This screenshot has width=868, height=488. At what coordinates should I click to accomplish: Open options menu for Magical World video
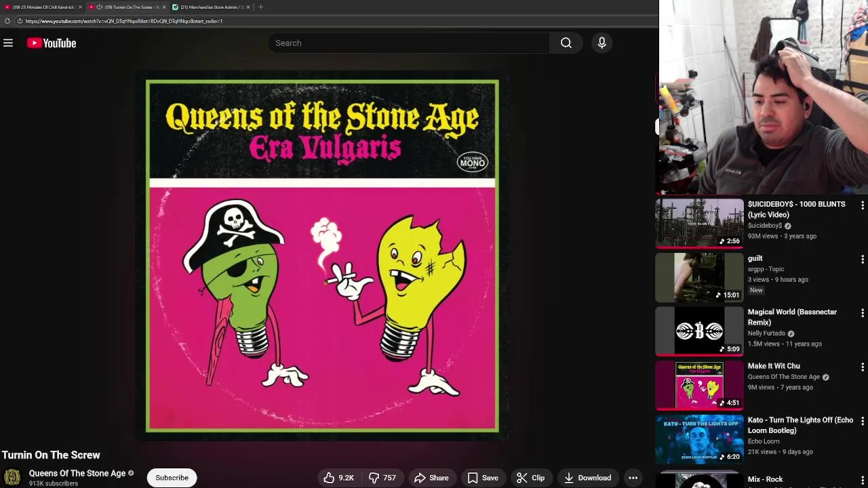863,312
